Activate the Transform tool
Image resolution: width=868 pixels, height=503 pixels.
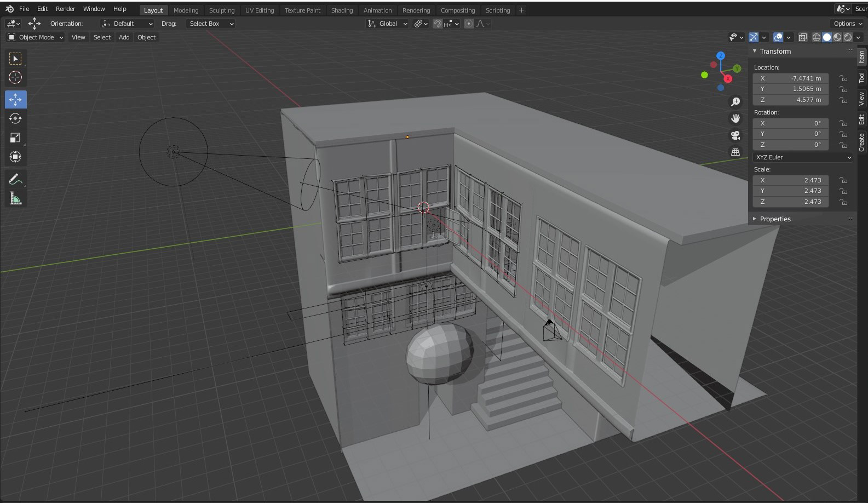tap(15, 157)
